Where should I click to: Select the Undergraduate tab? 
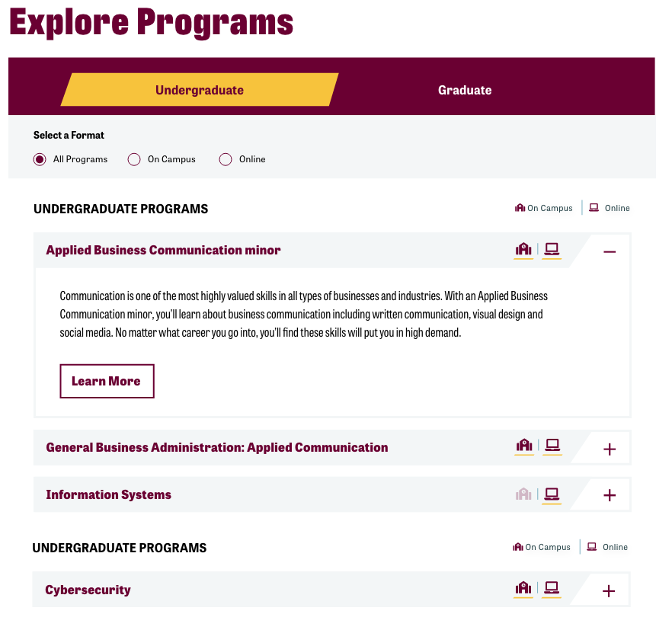pyautogui.click(x=200, y=90)
